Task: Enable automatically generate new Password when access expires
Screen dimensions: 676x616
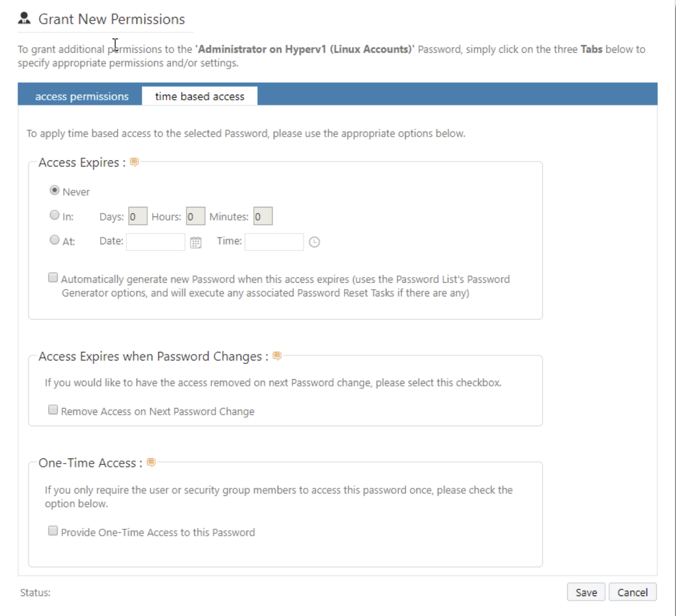Action: pyautogui.click(x=53, y=277)
